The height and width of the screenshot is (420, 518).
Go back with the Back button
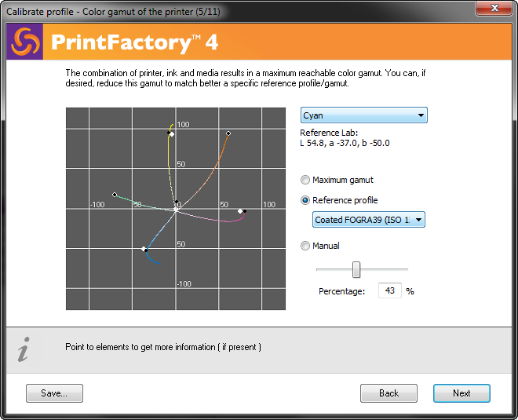click(x=388, y=393)
